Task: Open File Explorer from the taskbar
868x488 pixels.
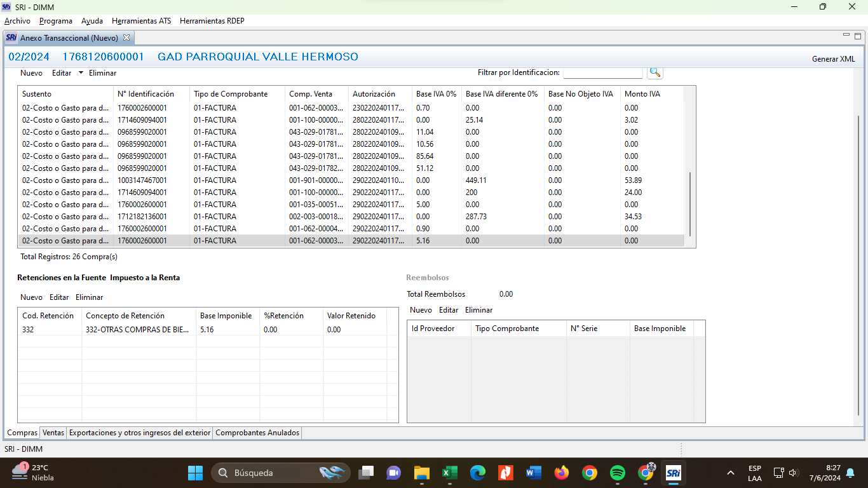Action: pos(421,473)
